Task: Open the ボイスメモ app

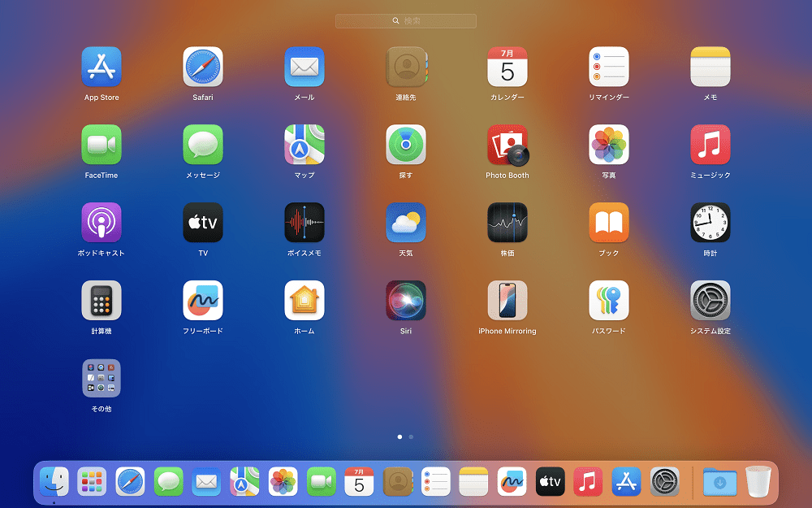Action: (x=304, y=223)
